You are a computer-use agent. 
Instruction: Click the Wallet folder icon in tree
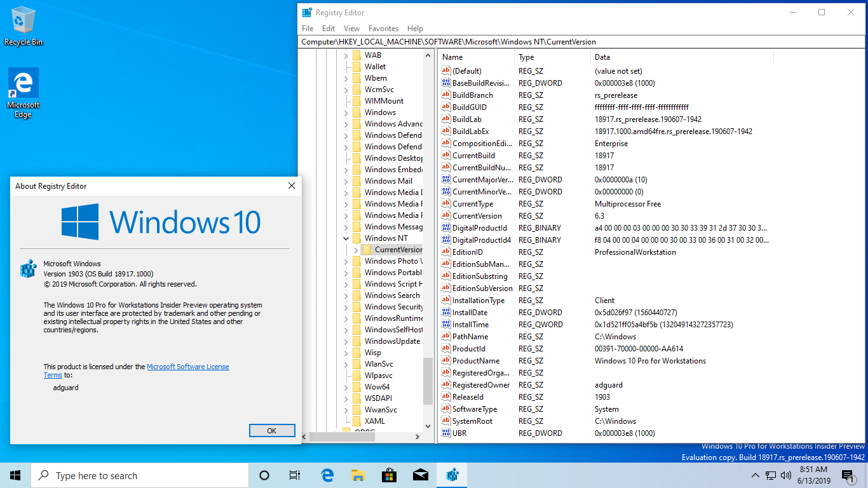click(x=357, y=67)
